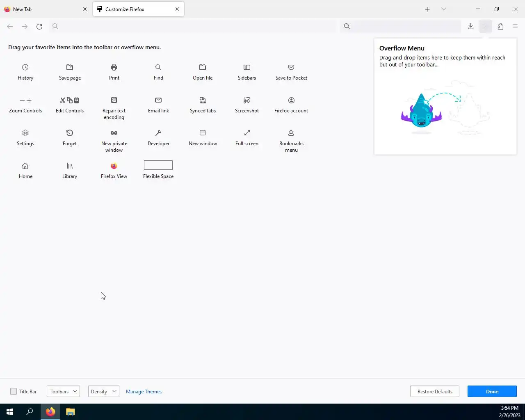525x420 pixels.
Task: Open a new tab with plus button
Action: pos(427,9)
